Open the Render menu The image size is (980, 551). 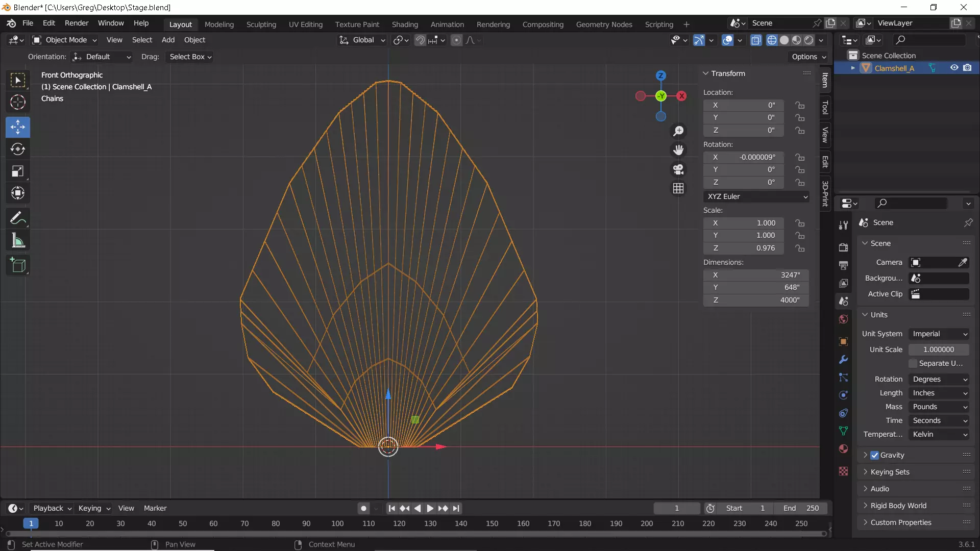pyautogui.click(x=77, y=23)
